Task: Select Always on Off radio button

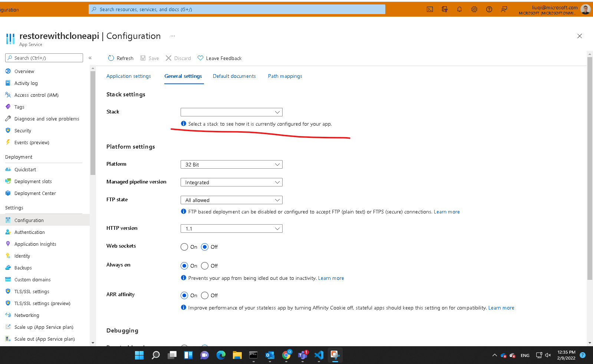Action: (205, 266)
